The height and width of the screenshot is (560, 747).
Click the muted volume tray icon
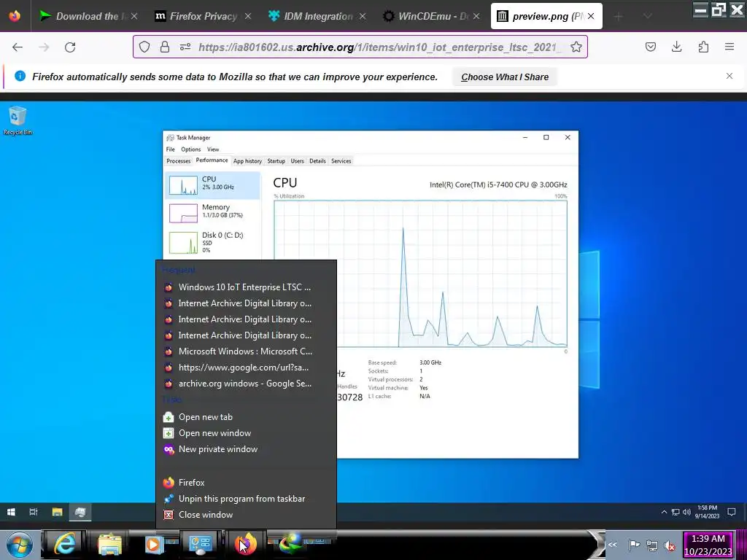click(670, 545)
